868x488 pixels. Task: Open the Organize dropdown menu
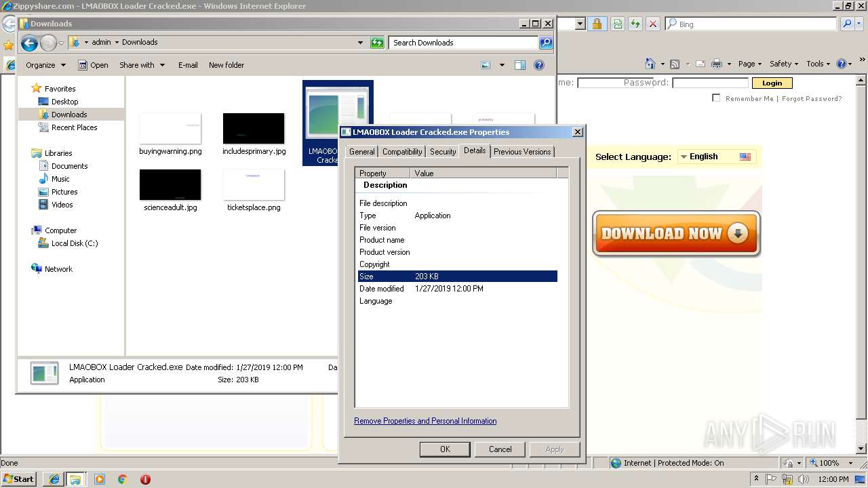pyautogui.click(x=46, y=65)
